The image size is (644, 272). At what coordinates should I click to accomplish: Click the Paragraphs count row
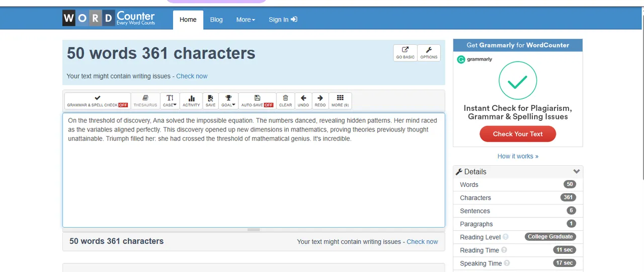tap(518, 224)
